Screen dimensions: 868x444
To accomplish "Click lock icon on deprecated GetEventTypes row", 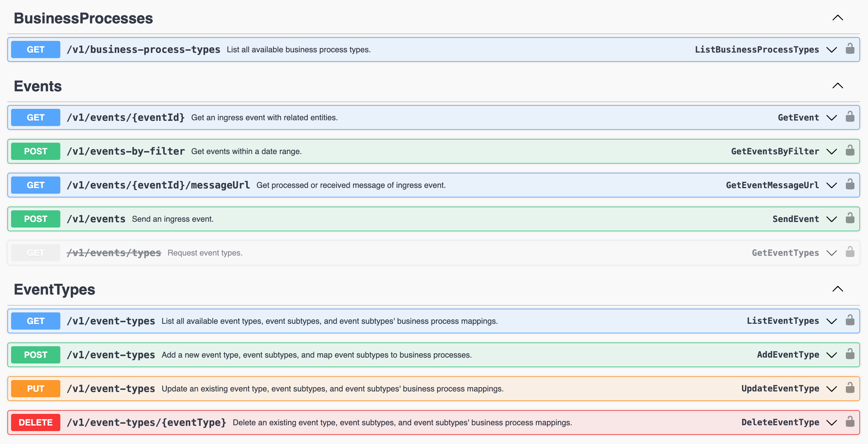I will point(850,252).
